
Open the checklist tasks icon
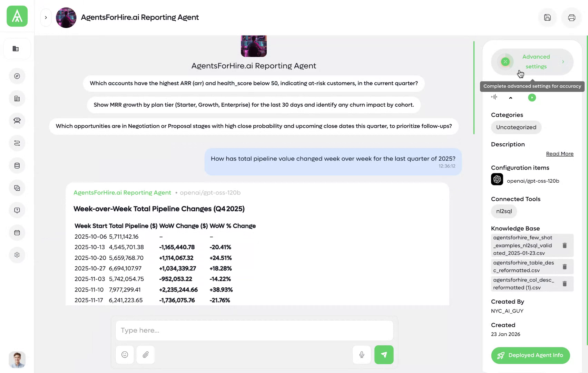coord(17,188)
